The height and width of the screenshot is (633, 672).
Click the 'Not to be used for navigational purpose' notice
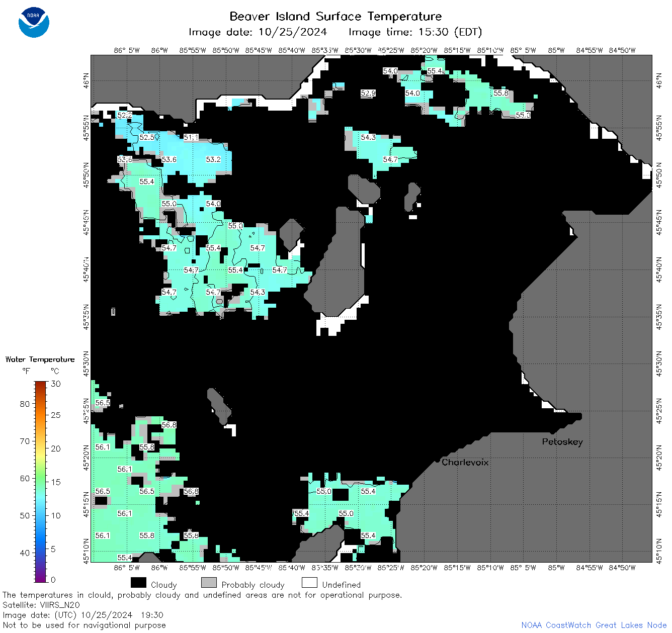tap(85, 625)
